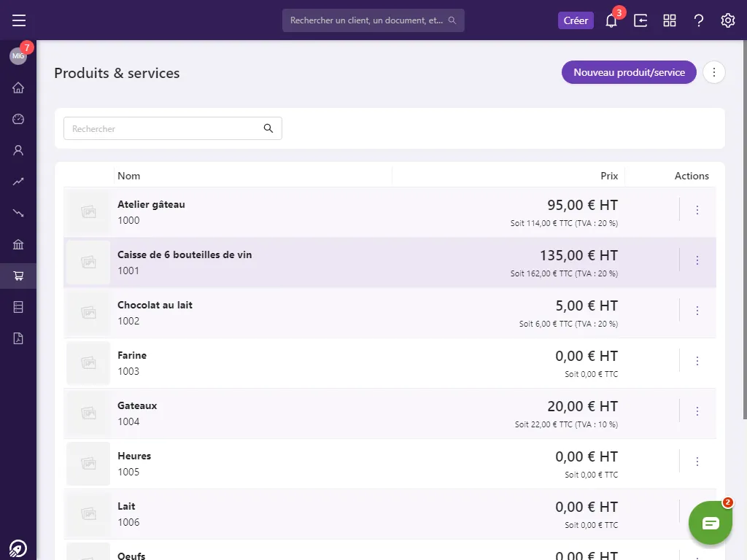Click the page vertical scrollbar
Image resolution: width=747 pixels, height=560 pixels.
(x=745, y=228)
